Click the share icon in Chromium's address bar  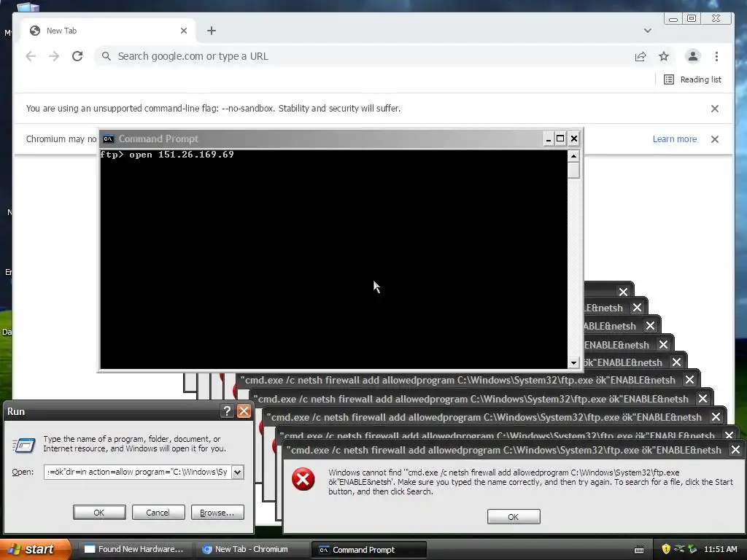[640, 56]
